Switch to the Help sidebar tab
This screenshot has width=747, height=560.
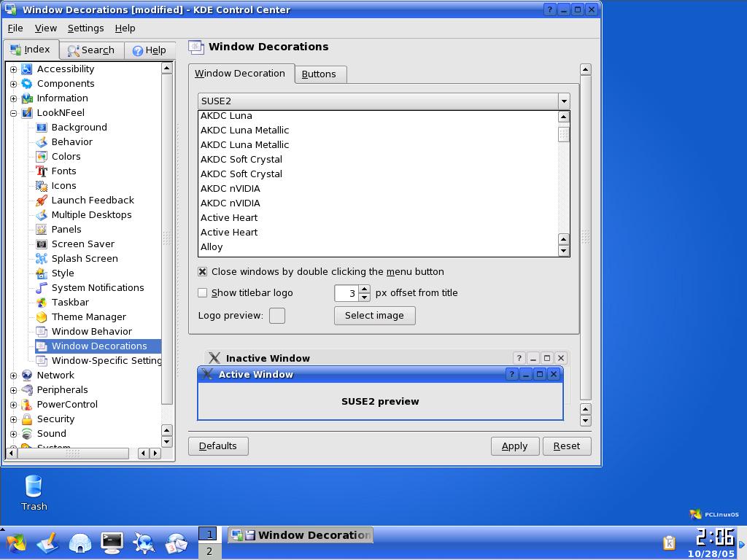coord(150,50)
